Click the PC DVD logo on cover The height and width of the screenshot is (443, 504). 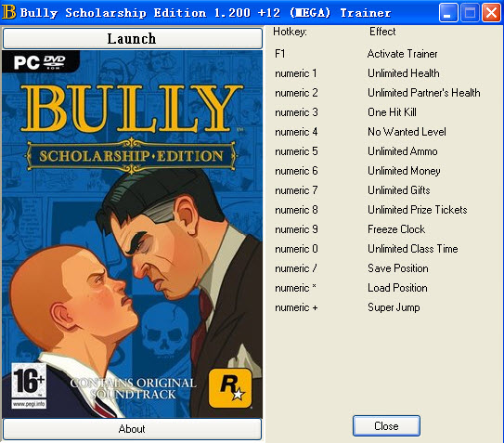tap(40, 61)
